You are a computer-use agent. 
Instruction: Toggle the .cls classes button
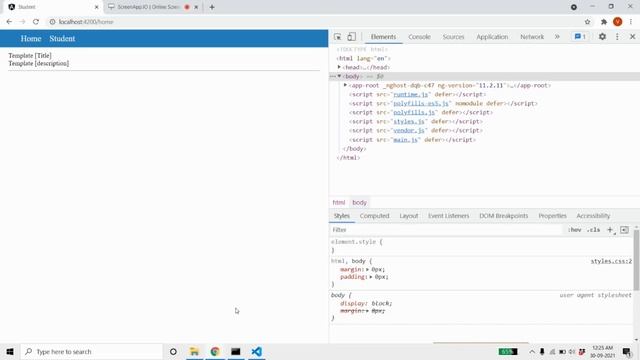(x=593, y=230)
